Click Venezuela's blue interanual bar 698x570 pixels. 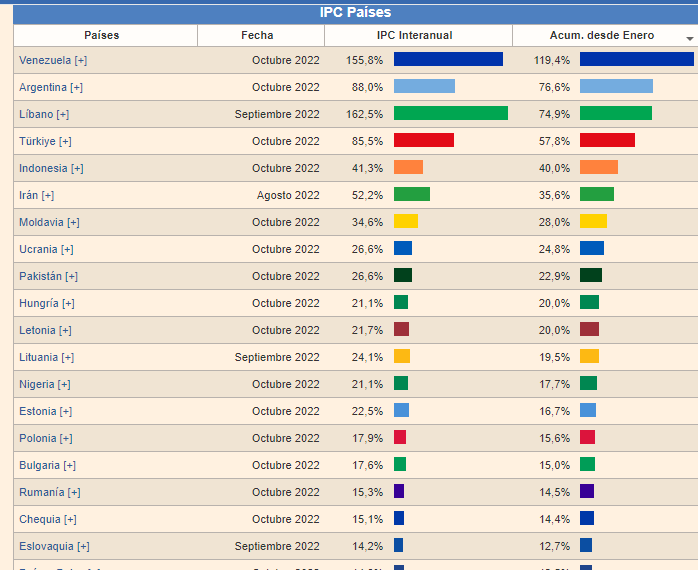448,60
